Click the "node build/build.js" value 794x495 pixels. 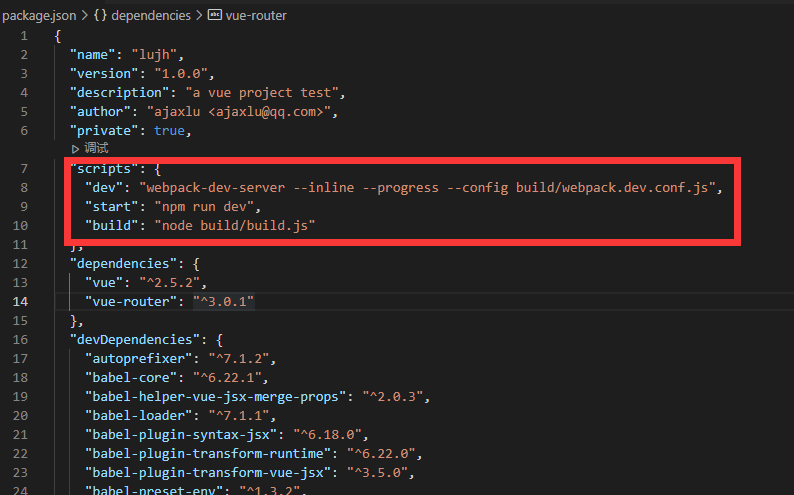(235, 226)
